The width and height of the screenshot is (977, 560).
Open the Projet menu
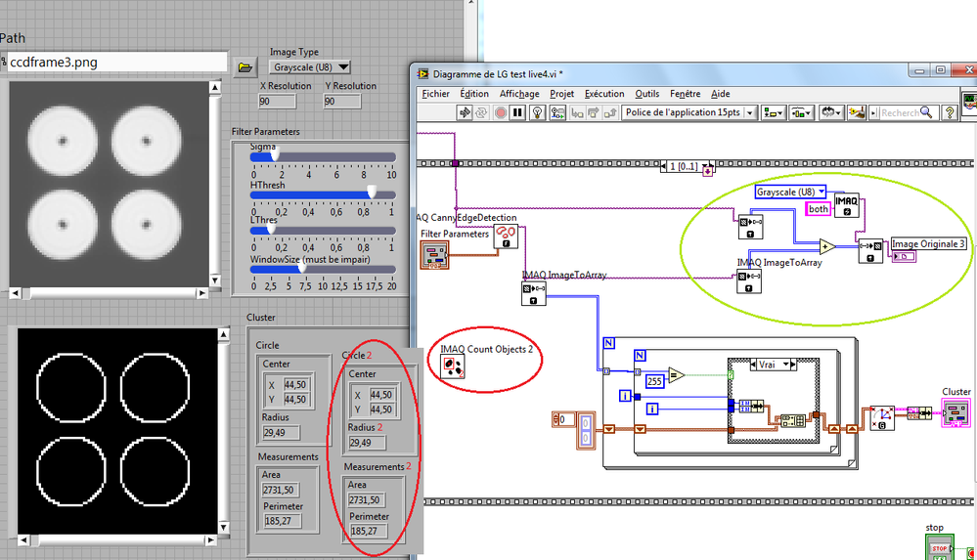pos(561,94)
